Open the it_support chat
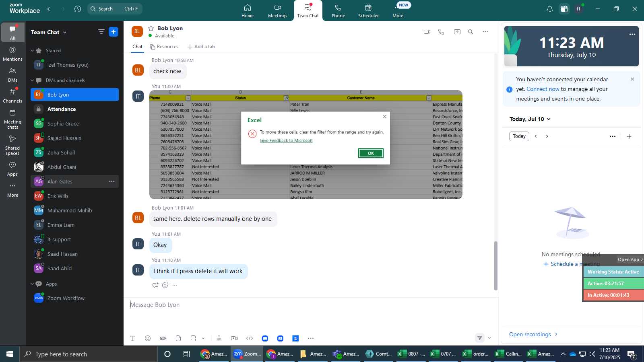Screen dimensions: 644x362 tap(74, 239)
